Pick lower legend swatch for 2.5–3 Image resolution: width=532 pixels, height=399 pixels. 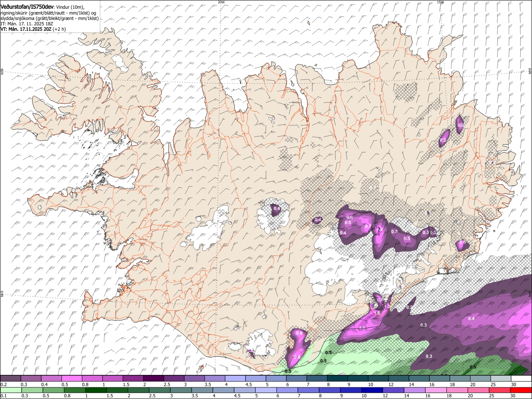(x=160, y=390)
